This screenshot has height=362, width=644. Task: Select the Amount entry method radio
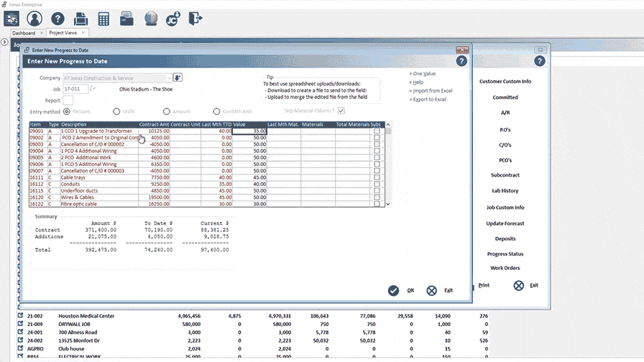click(166, 111)
